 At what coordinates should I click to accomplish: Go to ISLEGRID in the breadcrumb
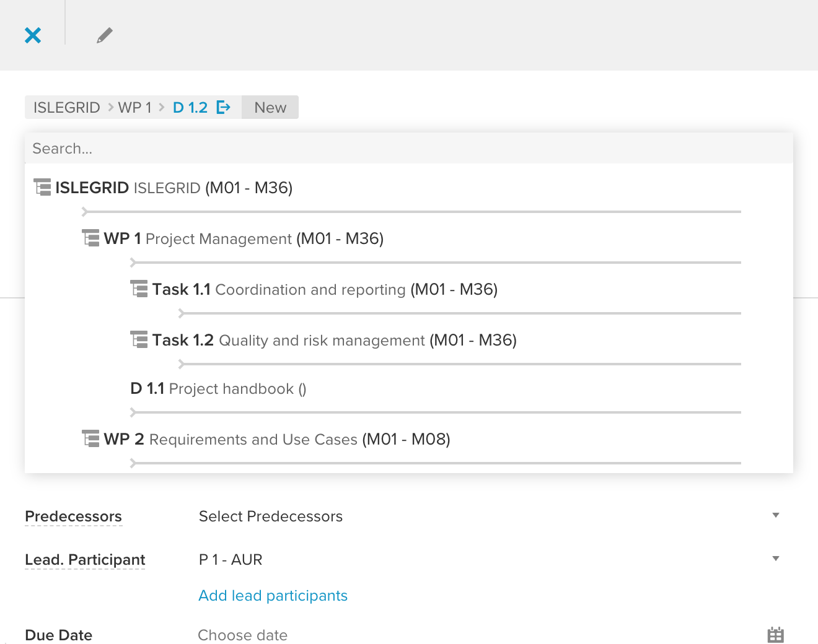coord(67,107)
